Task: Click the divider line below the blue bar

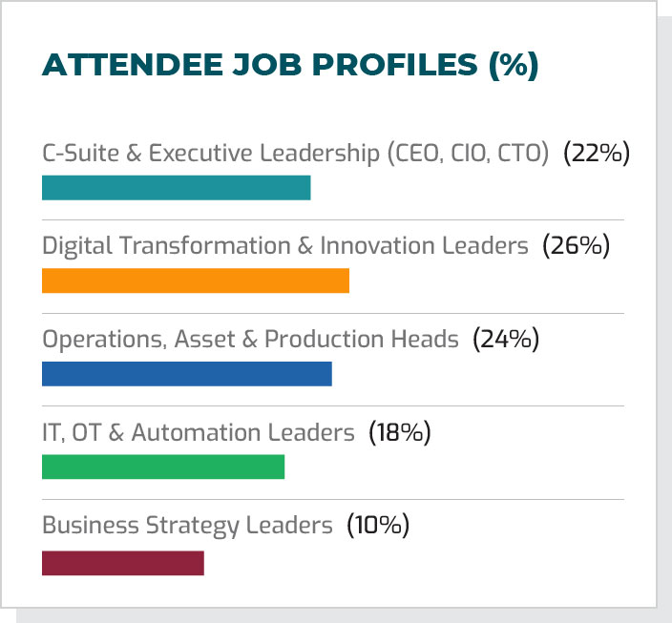Action: [x=332, y=406]
